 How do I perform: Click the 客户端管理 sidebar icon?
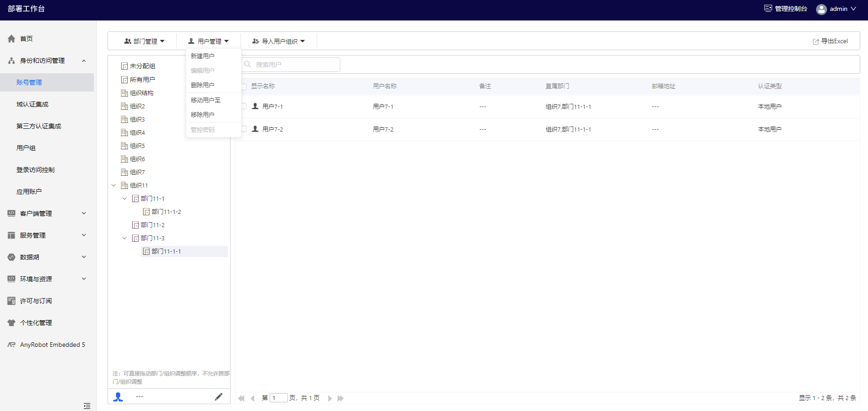[x=11, y=213]
